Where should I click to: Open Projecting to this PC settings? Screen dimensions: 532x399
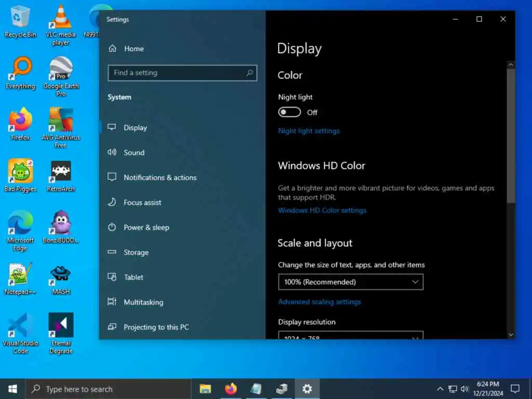coord(182,327)
